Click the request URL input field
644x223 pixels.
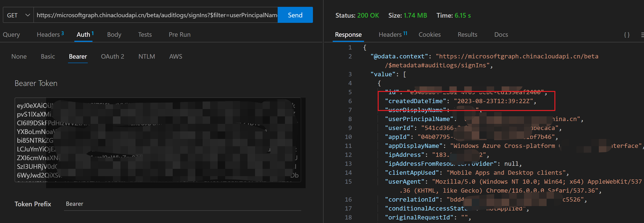155,15
